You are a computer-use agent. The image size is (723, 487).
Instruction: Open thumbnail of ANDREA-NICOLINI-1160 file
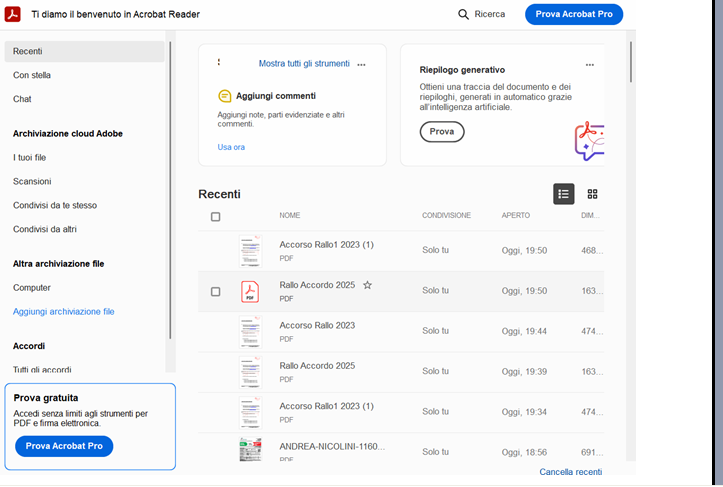[x=250, y=450]
